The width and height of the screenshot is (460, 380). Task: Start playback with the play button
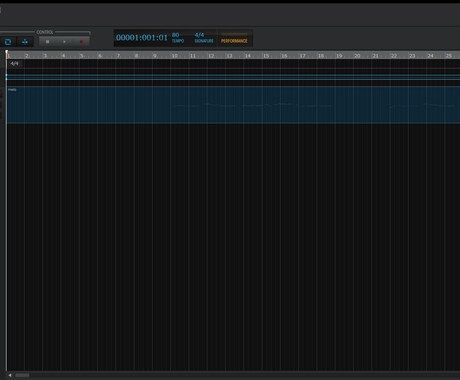[x=64, y=42]
